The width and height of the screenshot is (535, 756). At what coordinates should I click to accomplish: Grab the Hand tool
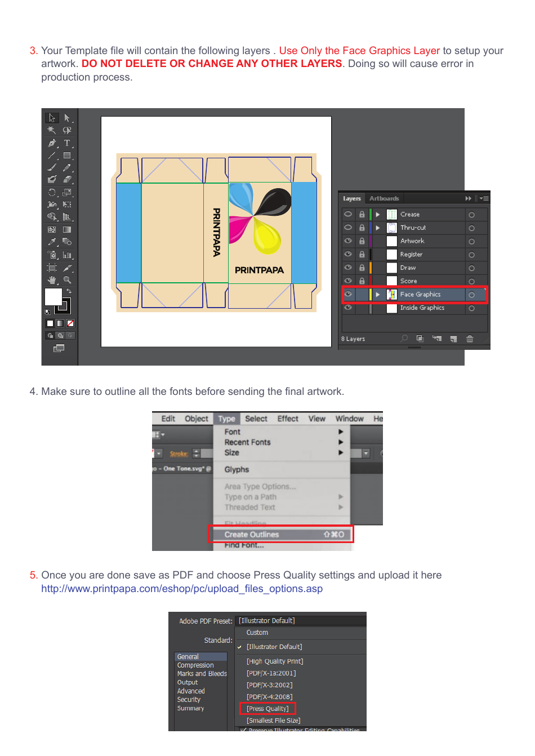coord(52,280)
